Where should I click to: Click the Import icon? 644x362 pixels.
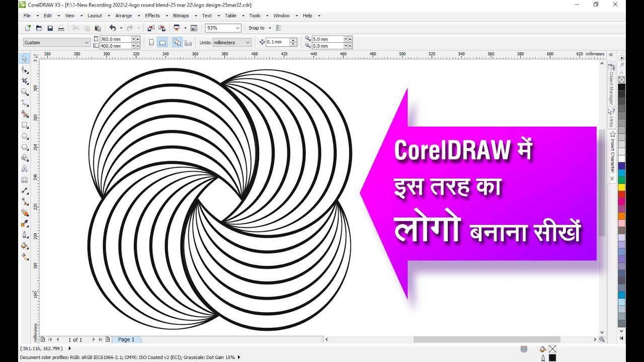coord(151,28)
